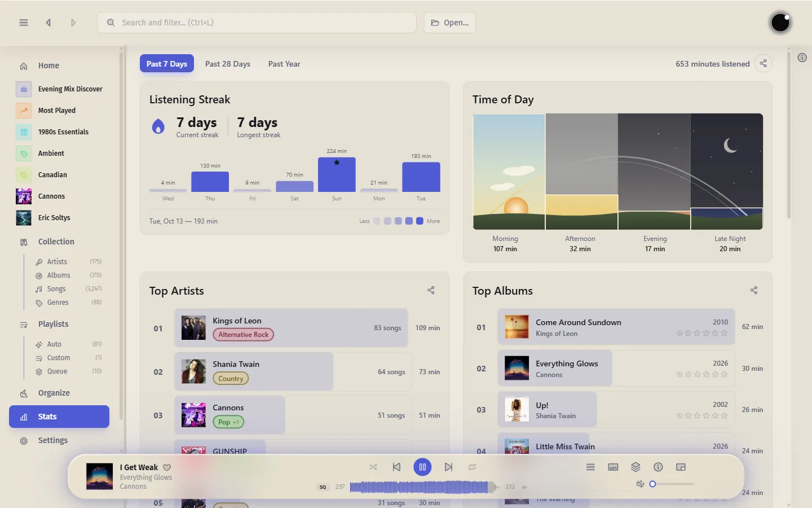
Task: Show lyrics panel icon in player
Action: pos(613,467)
